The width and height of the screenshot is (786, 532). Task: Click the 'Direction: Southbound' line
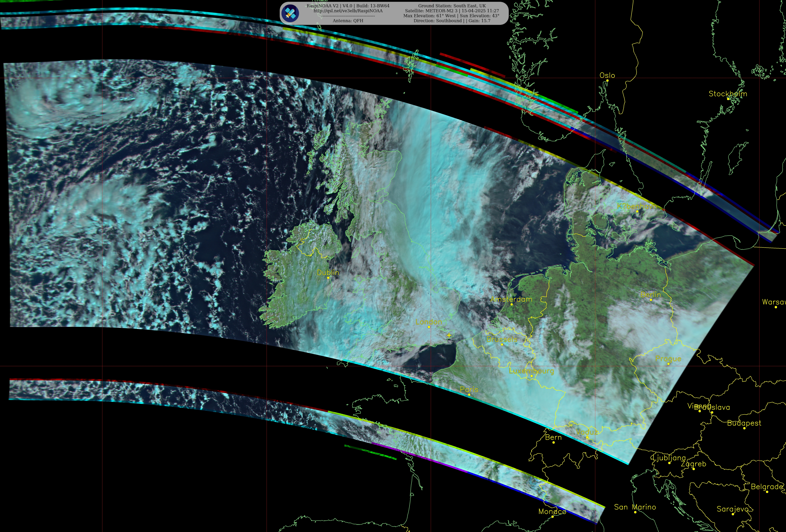point(452,21)
